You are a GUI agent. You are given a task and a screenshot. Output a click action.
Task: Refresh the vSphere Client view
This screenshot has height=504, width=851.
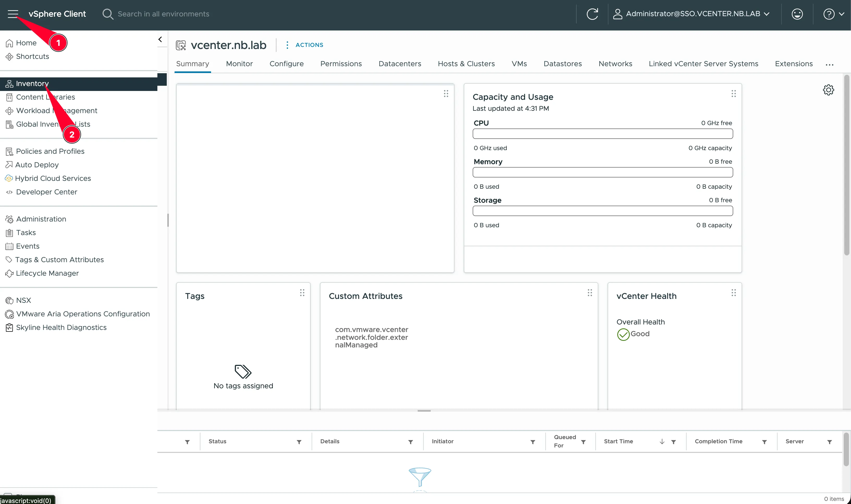[592, 14]
